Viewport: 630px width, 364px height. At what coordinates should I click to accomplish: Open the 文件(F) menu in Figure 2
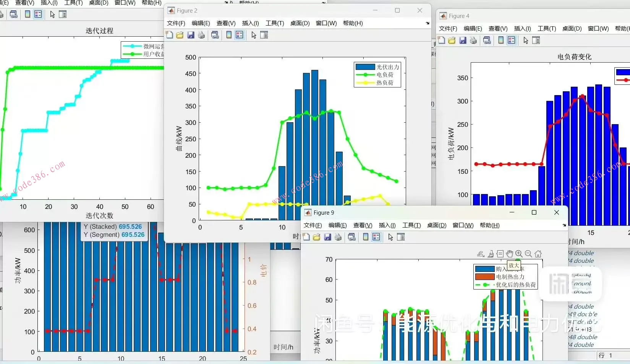click(176, 23)
